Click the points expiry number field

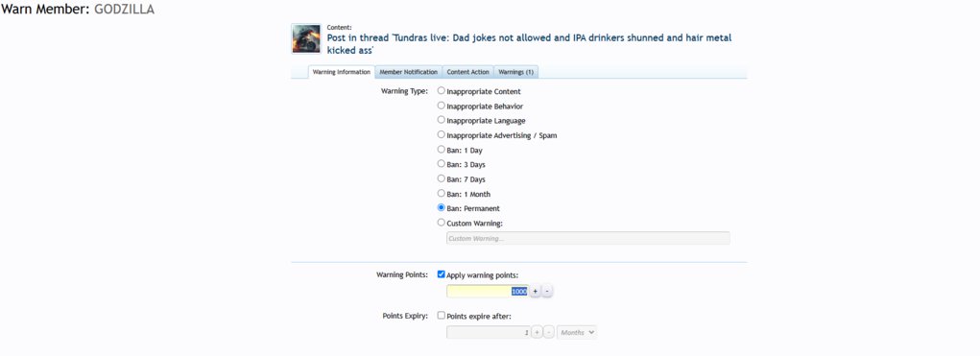pyautogui.click(x=488, y=333)
